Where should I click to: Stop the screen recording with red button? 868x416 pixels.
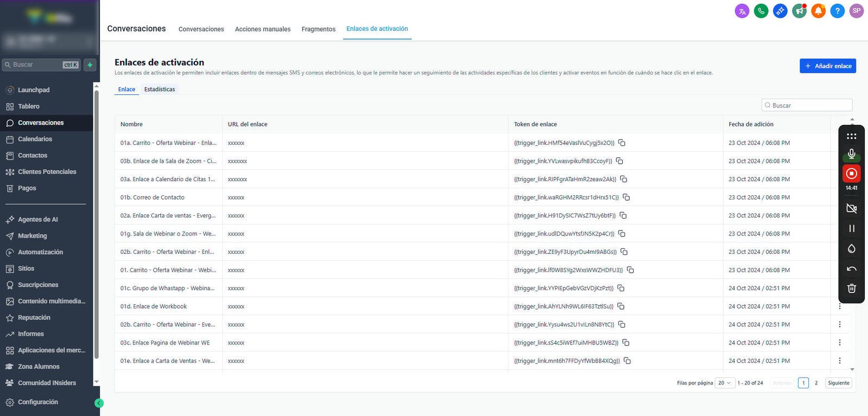(852, 174)
